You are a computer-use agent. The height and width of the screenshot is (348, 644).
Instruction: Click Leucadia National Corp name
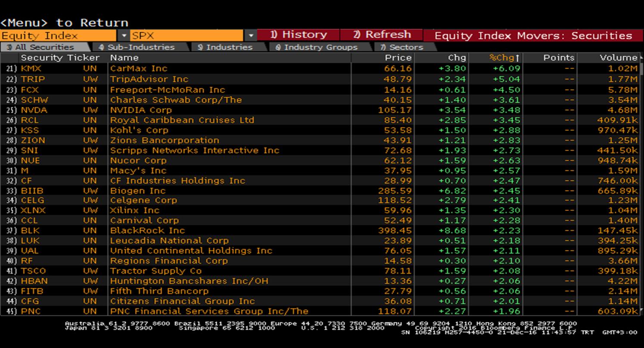tap(169, 241)
